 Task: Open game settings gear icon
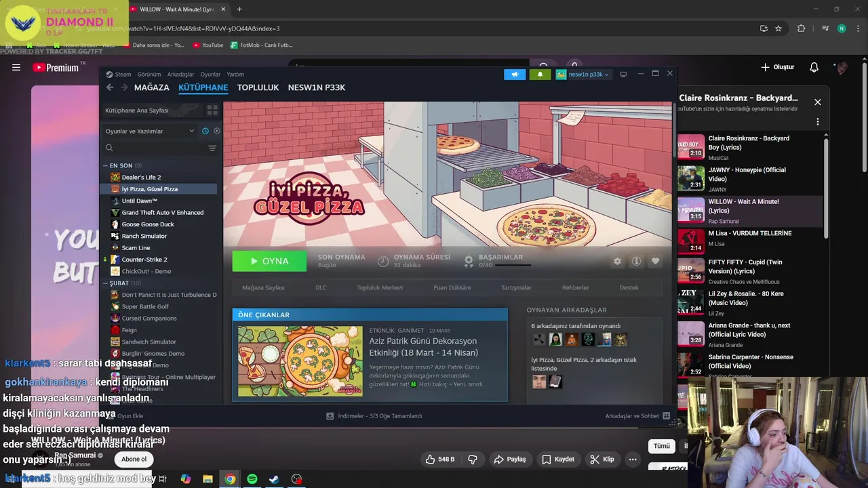pyautogui.click(x=617, y=261)
